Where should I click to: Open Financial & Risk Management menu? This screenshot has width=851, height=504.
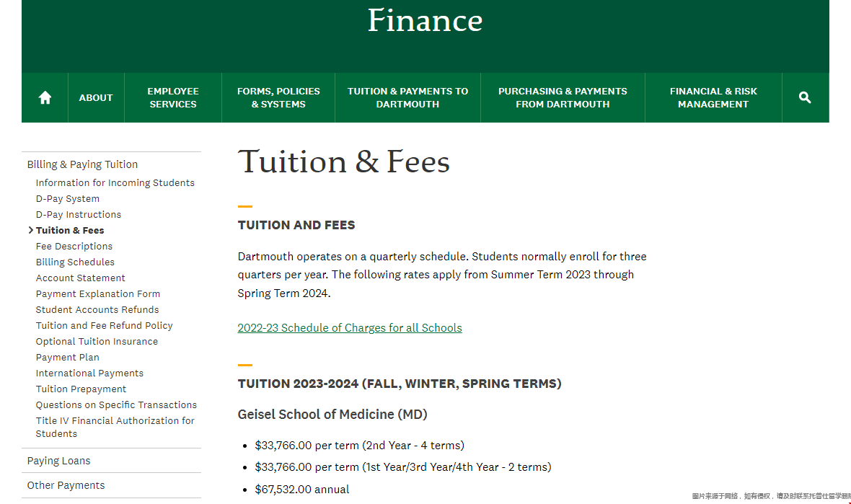(x=713, y=97)
